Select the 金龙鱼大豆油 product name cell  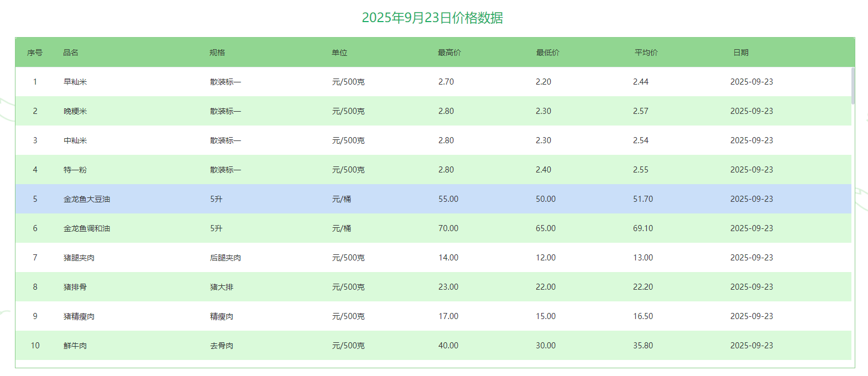pyautogui.click(x=87, y=199)
